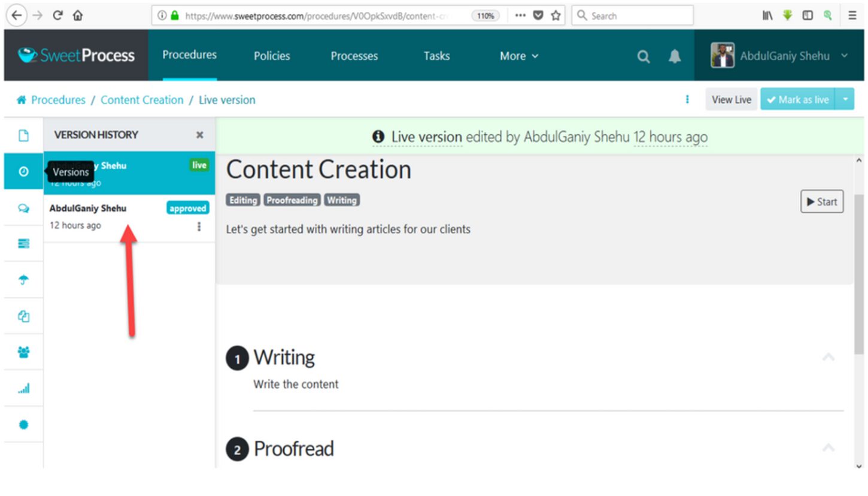Image resolution: width=868 pixels, height=496 pixels.
Task: Open the umbrella sidebar icon
Action: point(23,280)
